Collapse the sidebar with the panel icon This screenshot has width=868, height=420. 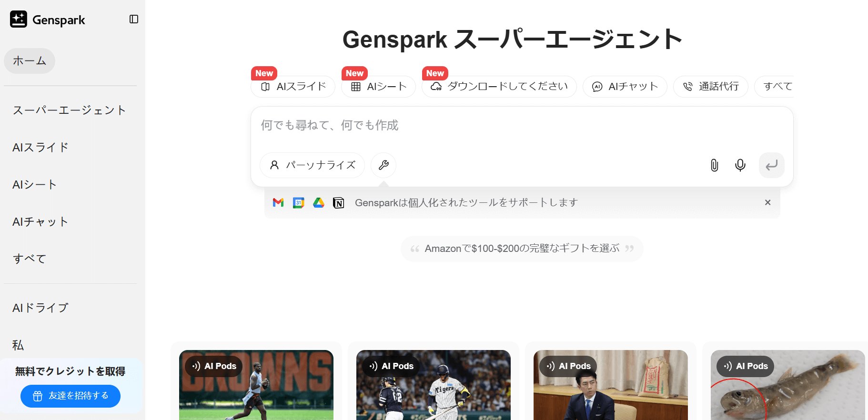coord(134,19)
